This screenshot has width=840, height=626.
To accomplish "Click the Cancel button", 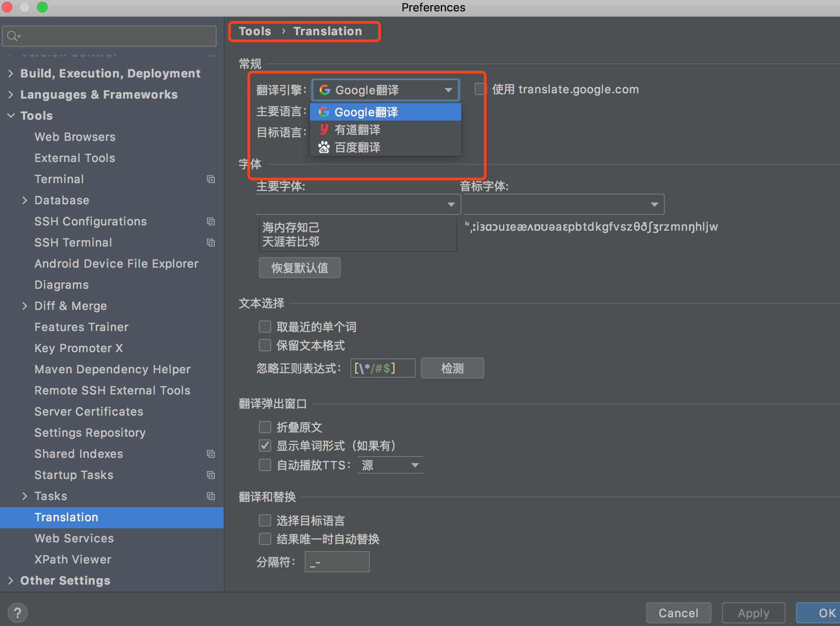I will point(678,613).
